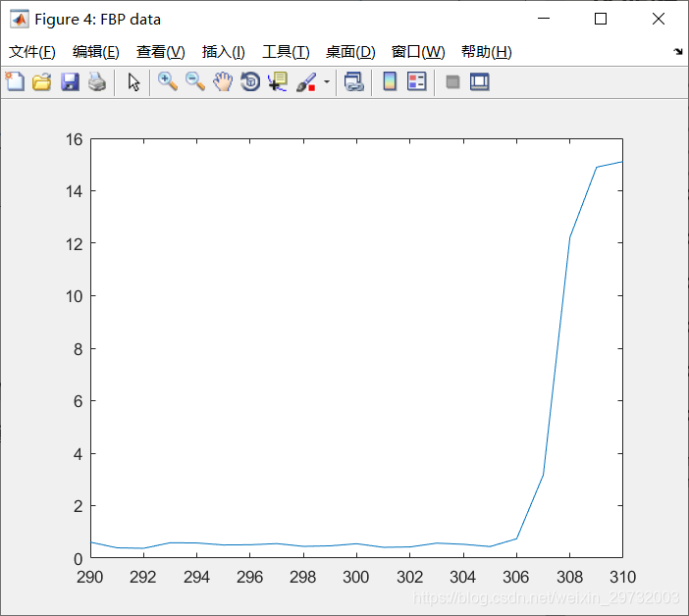The image size is (689, 616).
Task: Minimize the Figure 4 window
Action: click(x=544, y=19)
